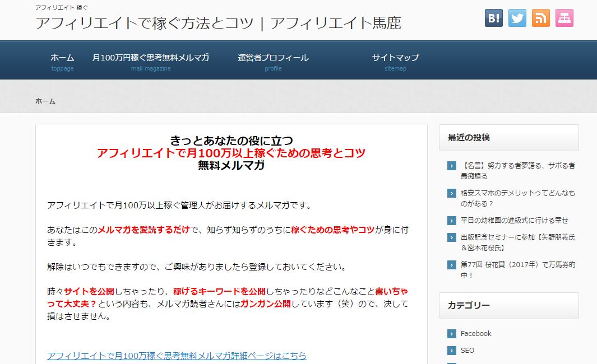
Task: Open the メルマガ詳細ページはこちら link
Action: pos(177,356)
